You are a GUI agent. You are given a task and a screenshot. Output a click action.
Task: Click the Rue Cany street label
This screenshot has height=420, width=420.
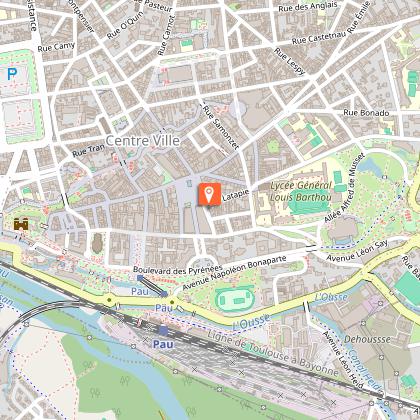tap(56, 47)
